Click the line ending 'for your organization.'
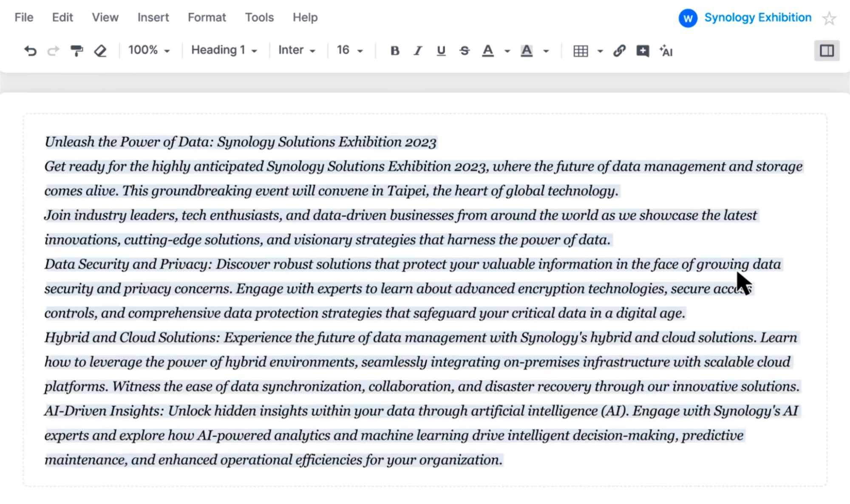Screen dimensions: 850x504 274,460
